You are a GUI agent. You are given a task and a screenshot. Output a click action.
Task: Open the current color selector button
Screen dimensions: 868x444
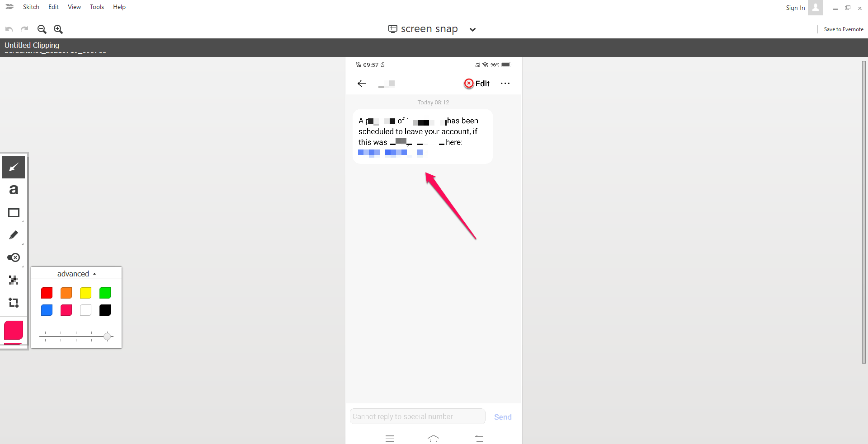click(14, 330)
